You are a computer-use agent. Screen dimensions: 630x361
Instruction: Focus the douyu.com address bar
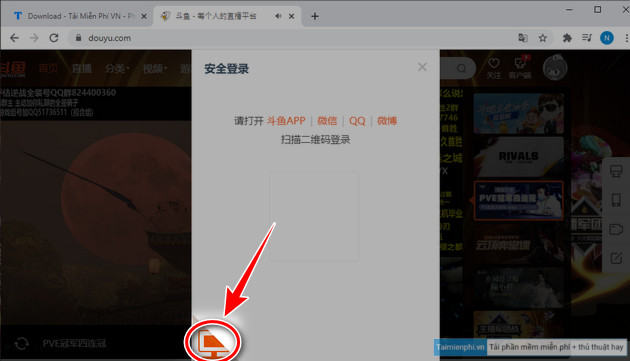289,38
